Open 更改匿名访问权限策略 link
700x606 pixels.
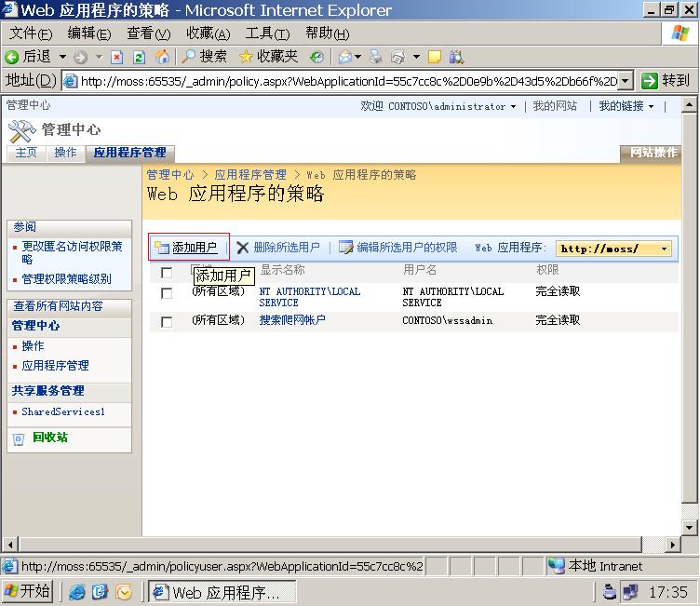coord(72,253)
